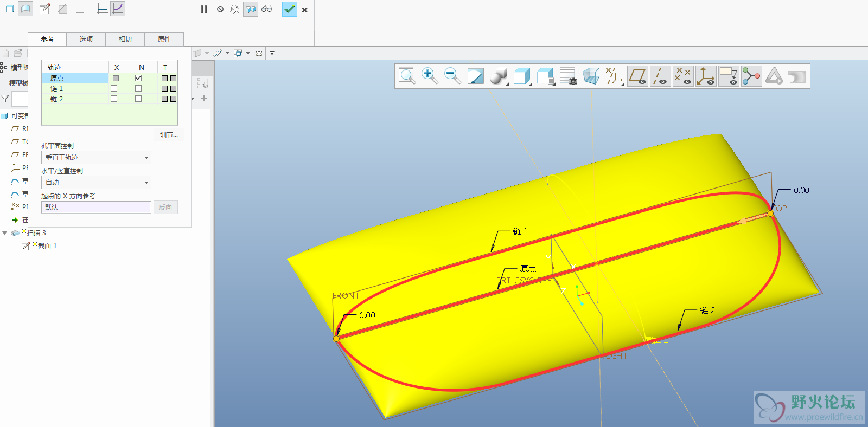868x427 pixels.
Task: Toggle datum point display
Action: (683, 76)
